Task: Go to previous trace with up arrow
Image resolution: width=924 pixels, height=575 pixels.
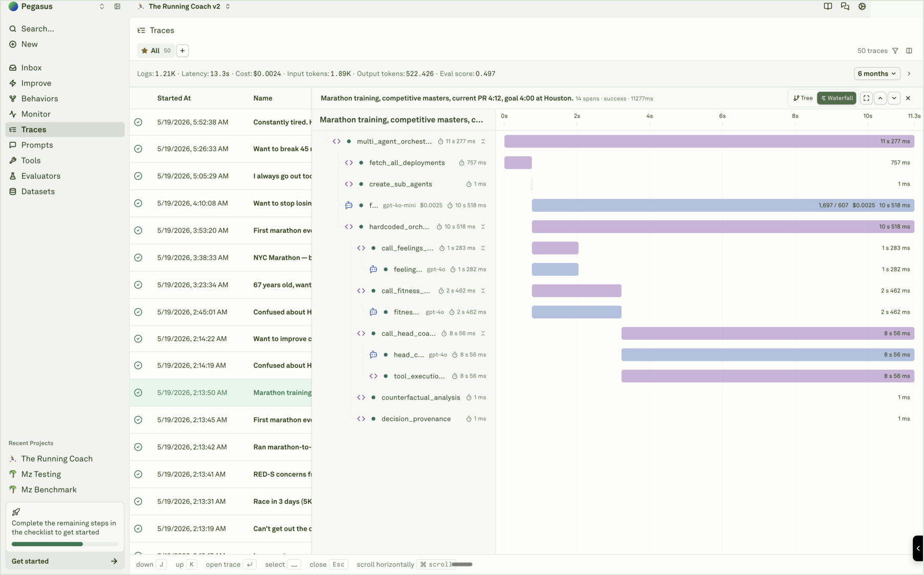Action: coord(880,98)
